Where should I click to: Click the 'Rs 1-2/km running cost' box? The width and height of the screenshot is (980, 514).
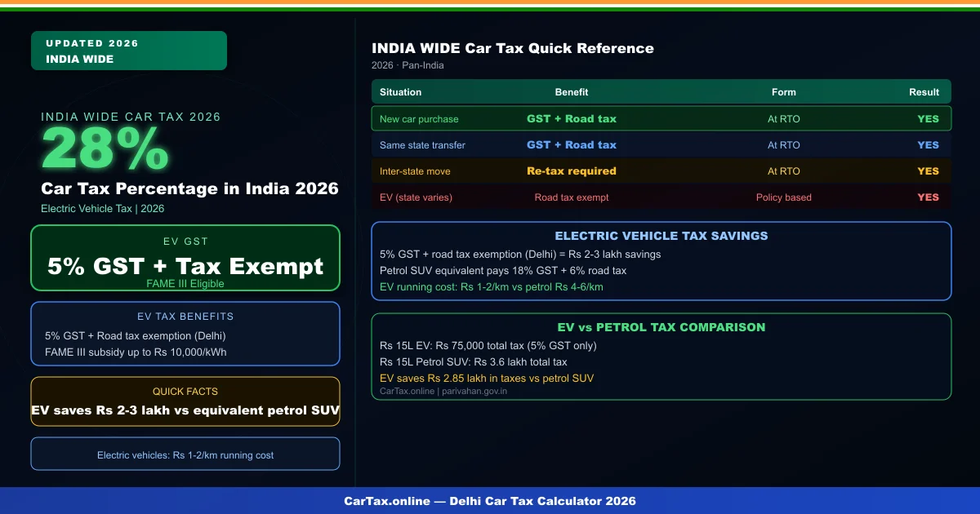point(185,454)
